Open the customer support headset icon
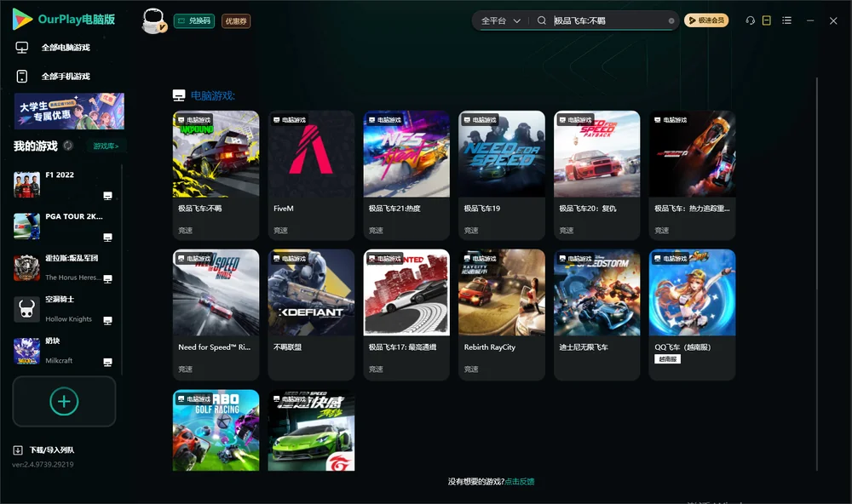 pos(750,20)
